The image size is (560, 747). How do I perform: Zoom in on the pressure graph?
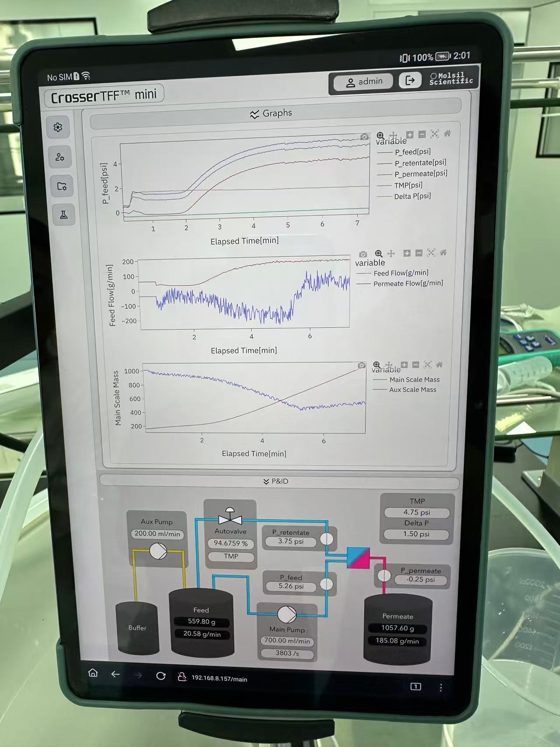(409, 134)
